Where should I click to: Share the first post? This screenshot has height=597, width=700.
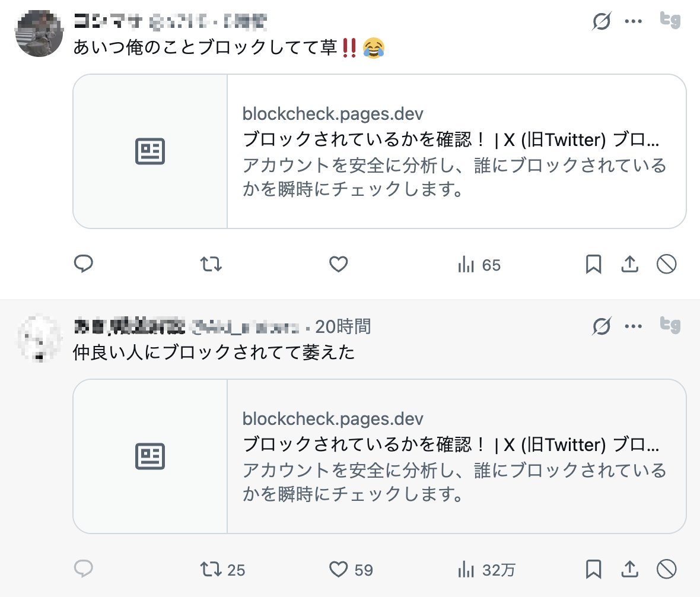(x=629, y=264)
